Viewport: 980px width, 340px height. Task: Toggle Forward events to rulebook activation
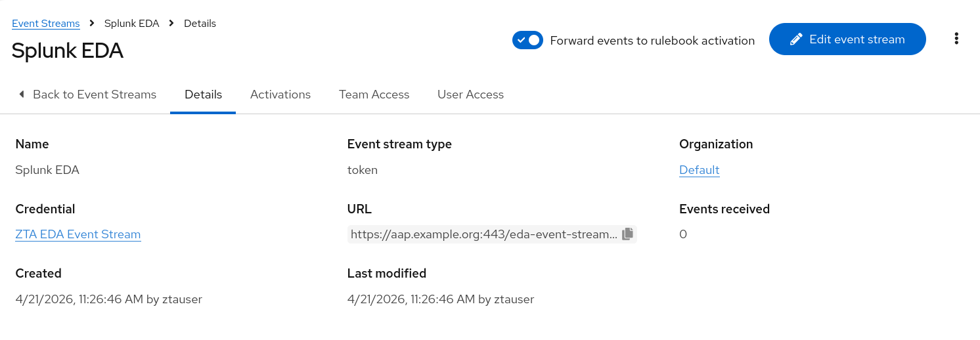click(x=527, y=40)
